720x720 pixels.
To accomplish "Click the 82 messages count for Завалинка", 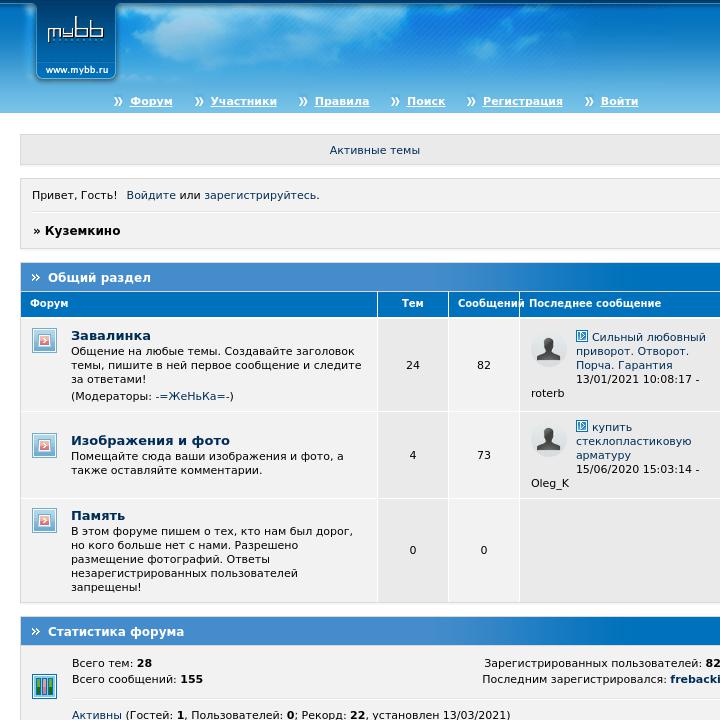I will pyautogui.click(x=484, y=365).
